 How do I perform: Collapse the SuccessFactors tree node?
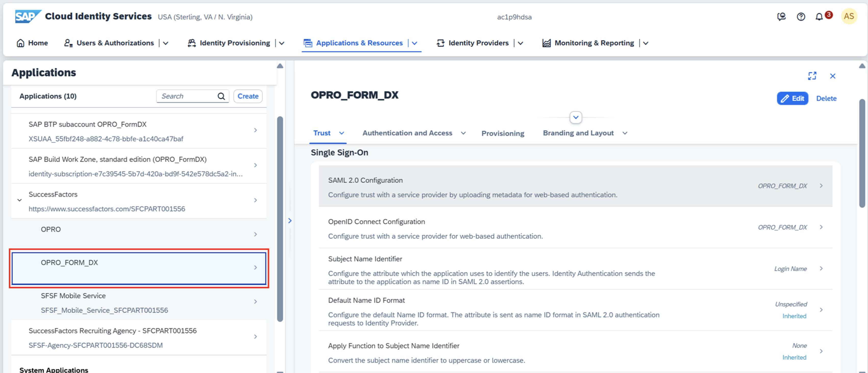click(20, 200)
